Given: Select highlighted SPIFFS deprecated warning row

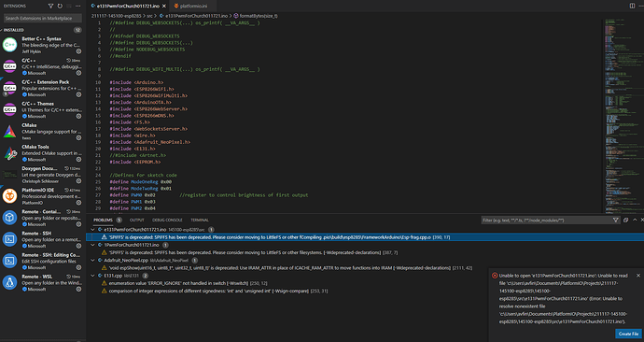Looking at the screenshot, I should [x=365, y=237].
